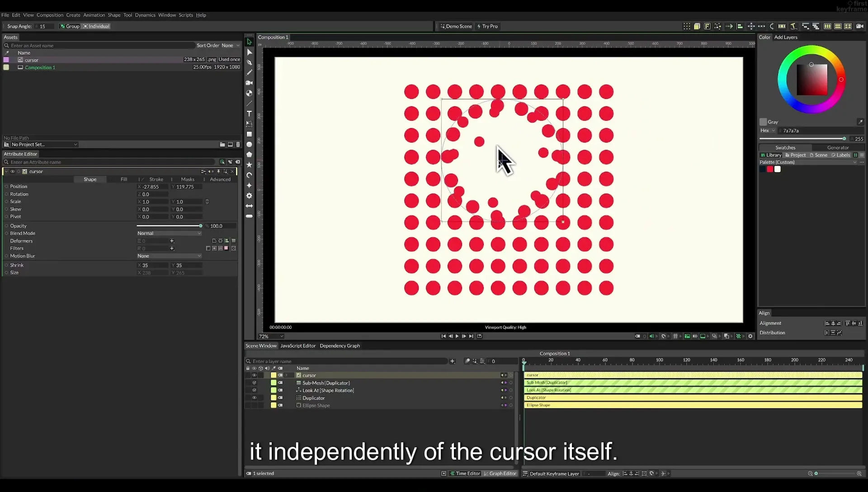868x492 pixels.
Task: Jump to last frame
Action: (x=471, y=336)
